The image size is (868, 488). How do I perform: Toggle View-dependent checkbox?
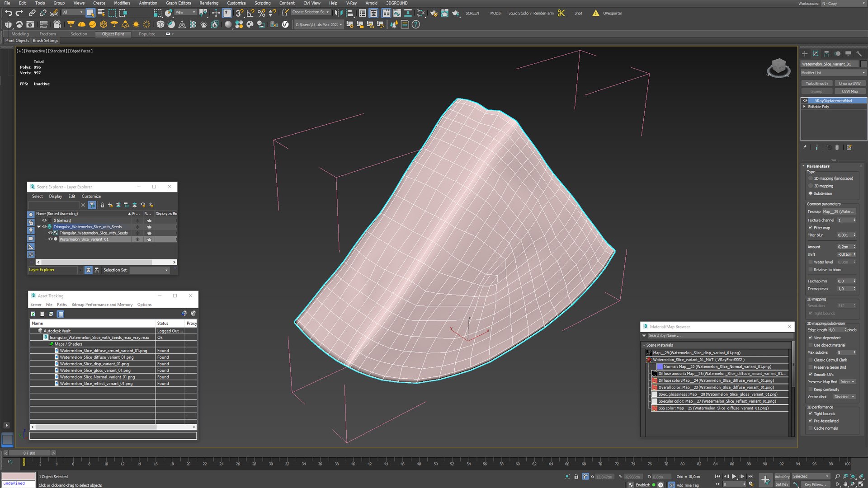(x=811, y=338)
